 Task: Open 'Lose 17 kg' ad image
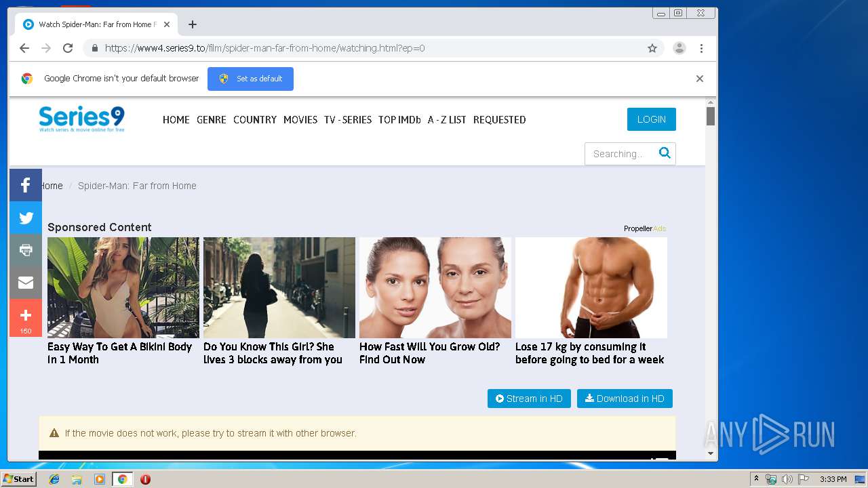[x=591, y=287]
